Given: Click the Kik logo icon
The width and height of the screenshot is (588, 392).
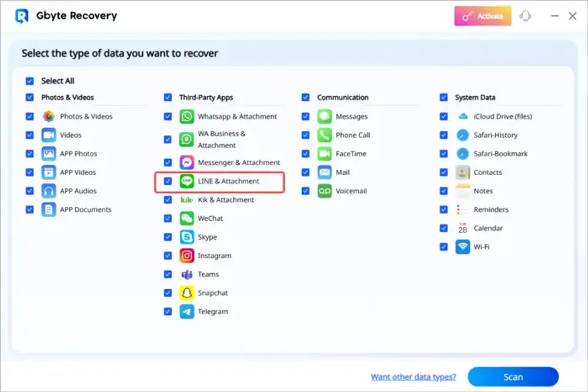Looking at the screenshot, I should click(187, 200).
